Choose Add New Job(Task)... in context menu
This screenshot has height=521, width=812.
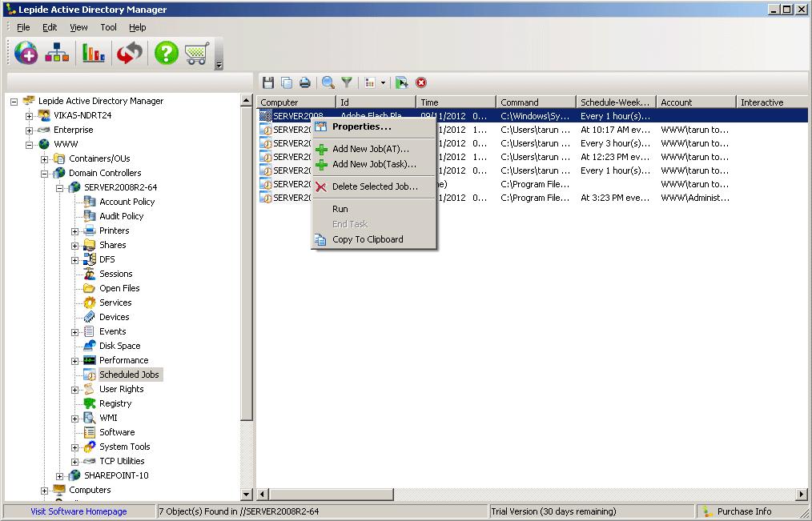(373, 165)
